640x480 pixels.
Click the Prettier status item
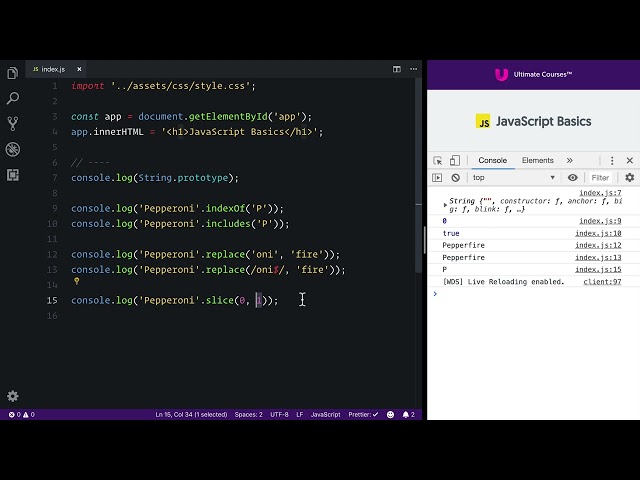[363, 414]
